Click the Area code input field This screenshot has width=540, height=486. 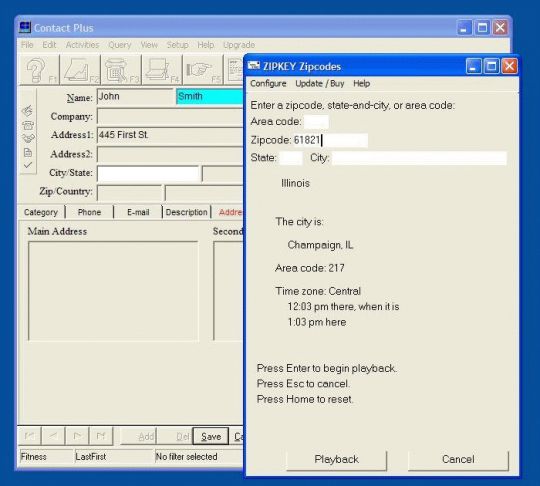coord(316,122)
